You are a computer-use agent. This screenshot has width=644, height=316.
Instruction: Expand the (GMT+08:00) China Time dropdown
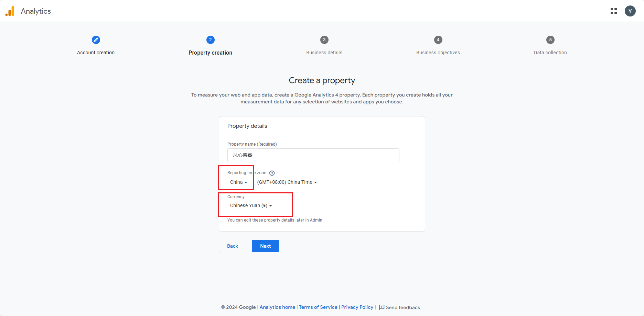(x=287, y=182)
